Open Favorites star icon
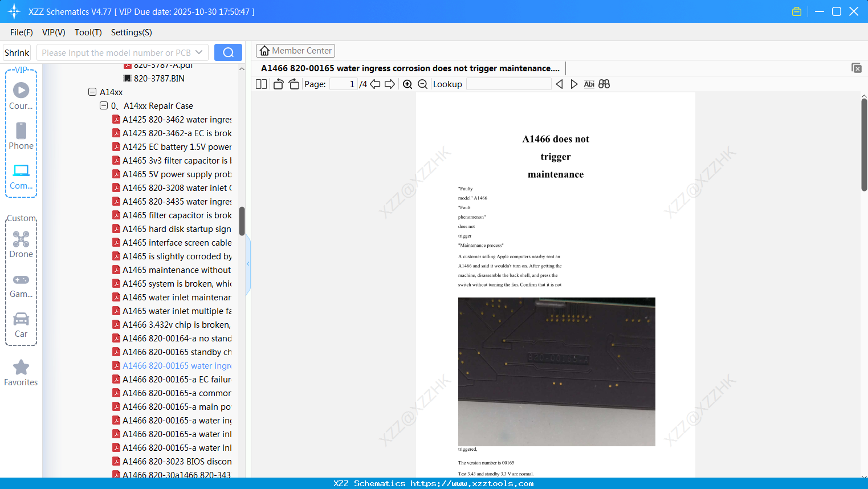 21,373
